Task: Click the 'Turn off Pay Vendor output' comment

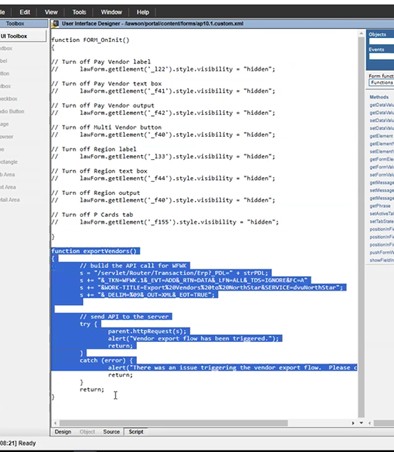Action: point(103,105)
